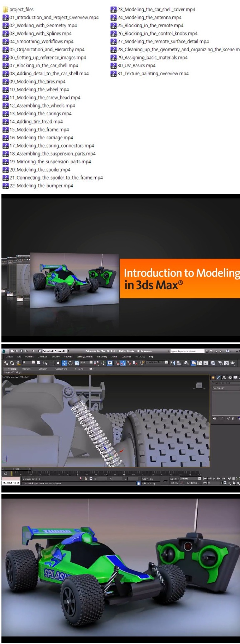Click the Mirror tool icon
The image size is (240, 644).
click(172, 363)
